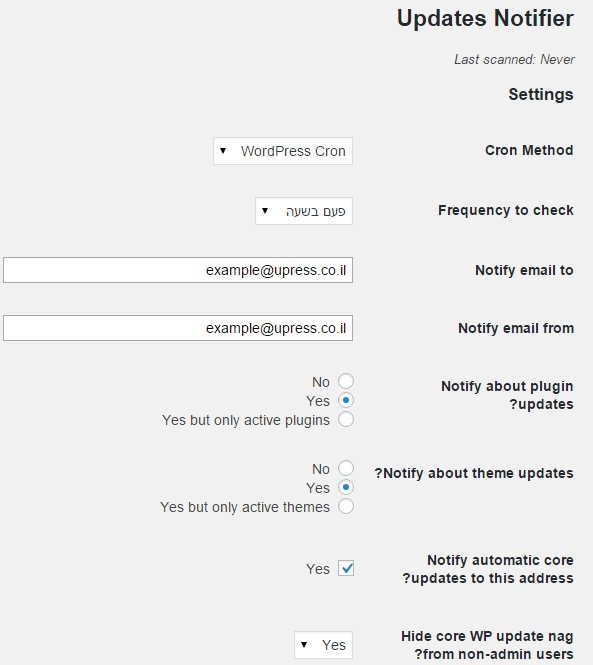Click the arrow on the Hebrew frequency dropdown
Viewport: 593px width, 665px height.
(x=265, y=210)
